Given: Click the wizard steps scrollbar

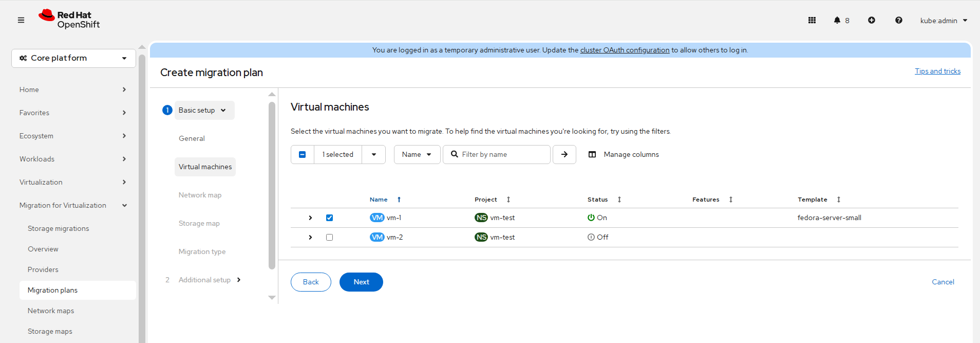Looking at the screenshot, I should click(x=272, y=185).
